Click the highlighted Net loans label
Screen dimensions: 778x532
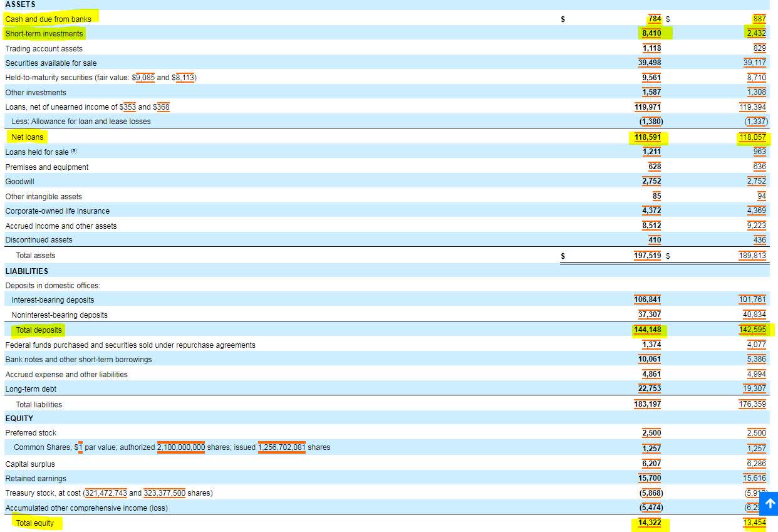pyautogui.click(x=28, y=137)
